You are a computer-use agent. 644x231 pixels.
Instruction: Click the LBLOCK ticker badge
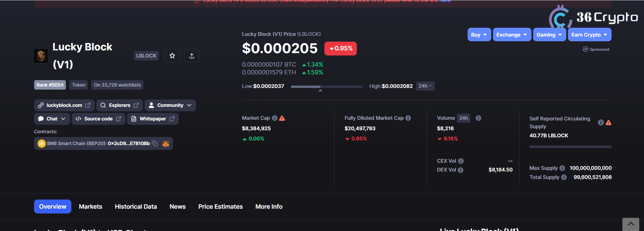coord(146,56)
